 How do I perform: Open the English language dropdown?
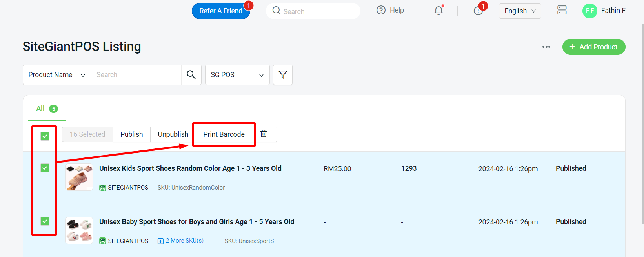pyautogui.click(x=520, y=11)
